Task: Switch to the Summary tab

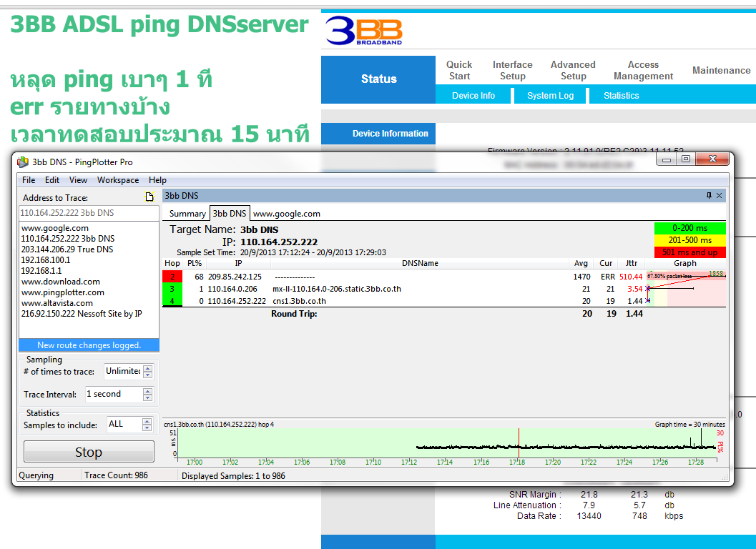Action: [x=187, y=214]
